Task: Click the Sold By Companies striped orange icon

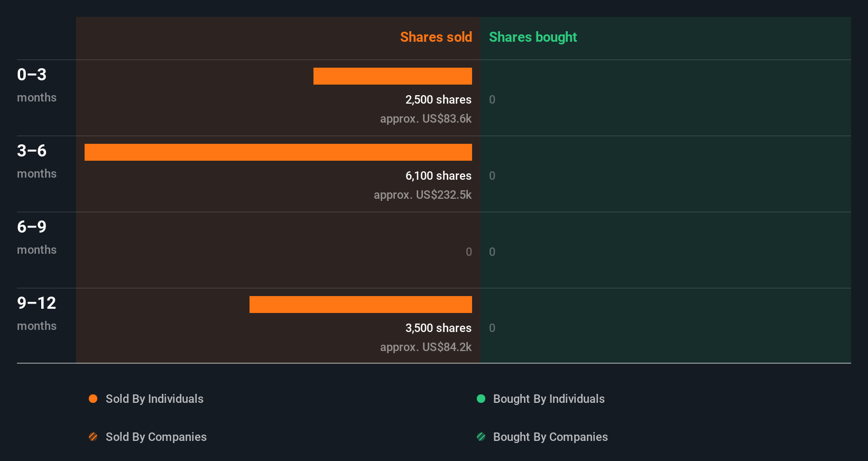Action: (93, 437)
